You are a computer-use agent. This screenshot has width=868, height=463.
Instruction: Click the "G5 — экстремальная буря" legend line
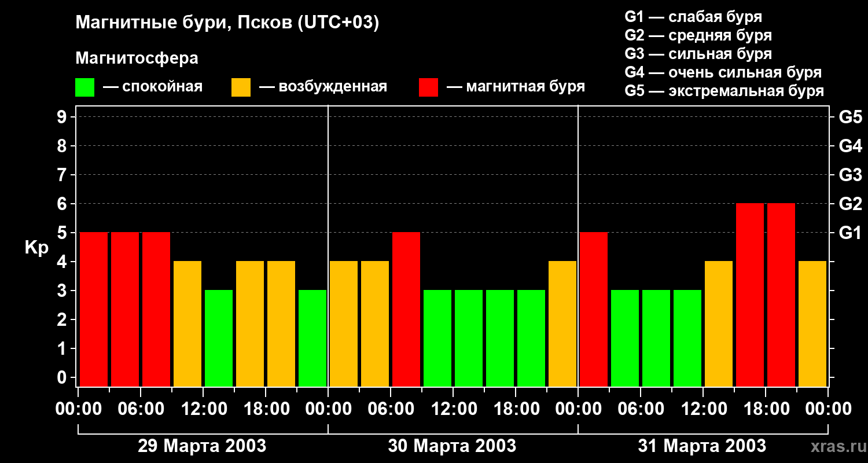tap(724, 91)
